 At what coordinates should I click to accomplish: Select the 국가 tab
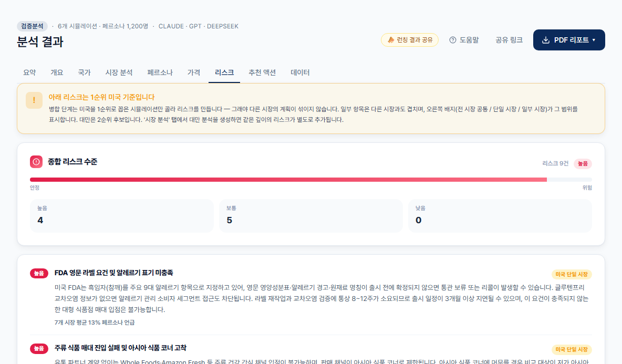coord(84,72)
